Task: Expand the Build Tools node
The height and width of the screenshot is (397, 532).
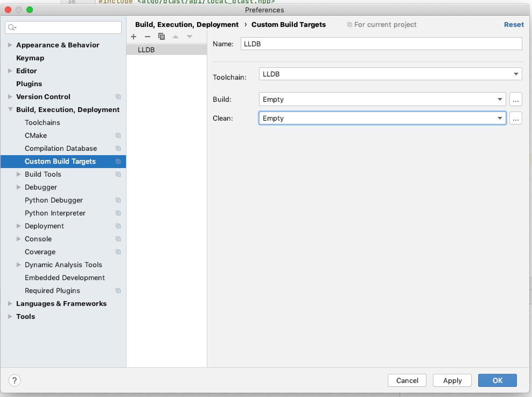Action: click(19, 174)
